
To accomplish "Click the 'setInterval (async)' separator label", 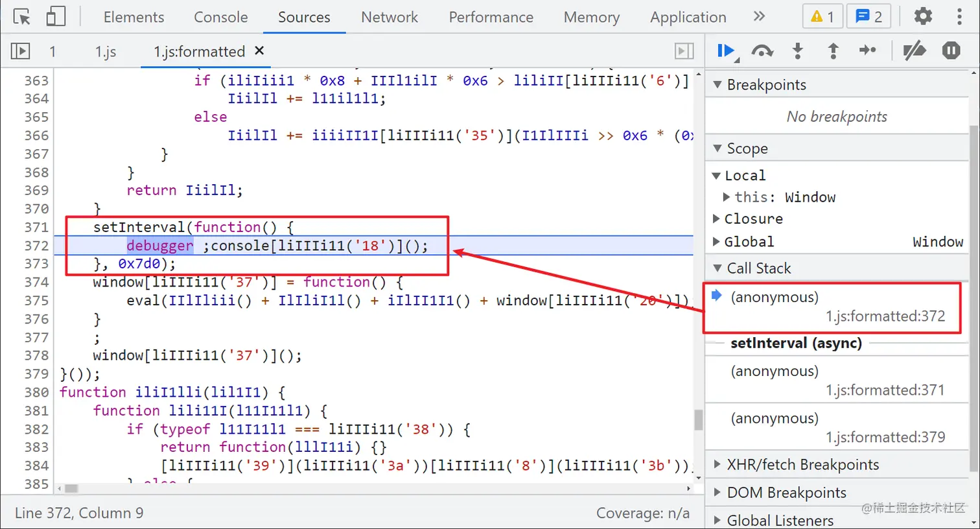I will click(796, 343).
